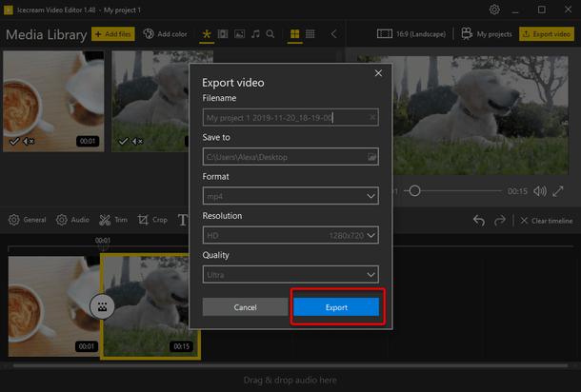Open Audio settings

[x=72, y=220]
